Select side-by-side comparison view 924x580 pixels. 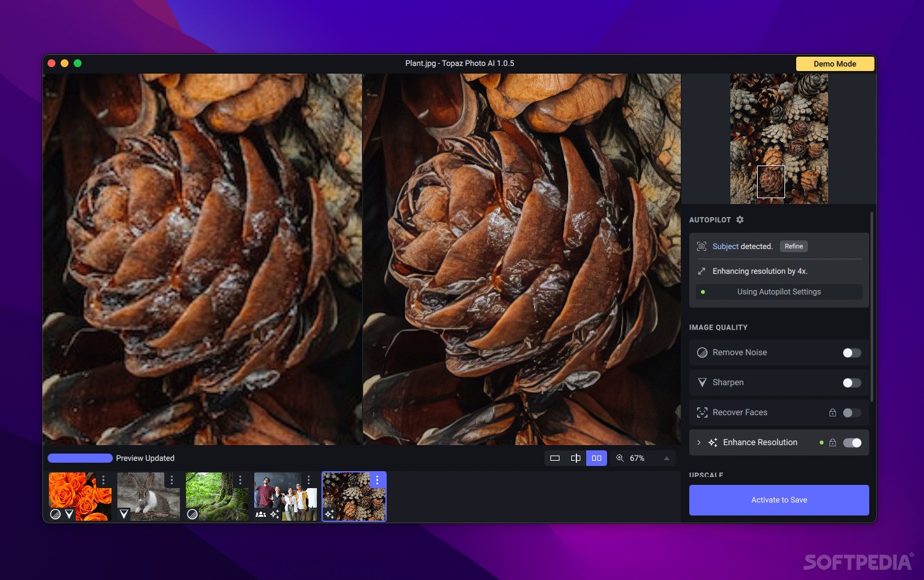coord(597,458)
